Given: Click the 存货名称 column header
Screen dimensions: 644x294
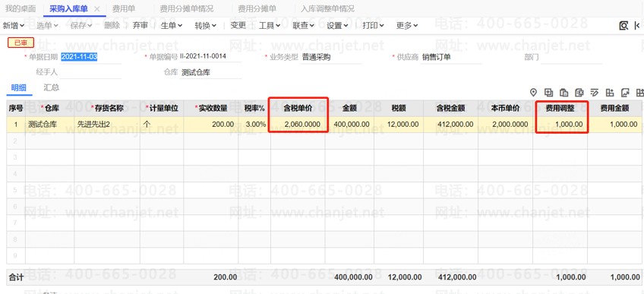Looking at the screenshot, I should pyautogui.click(x=107, y=109).
